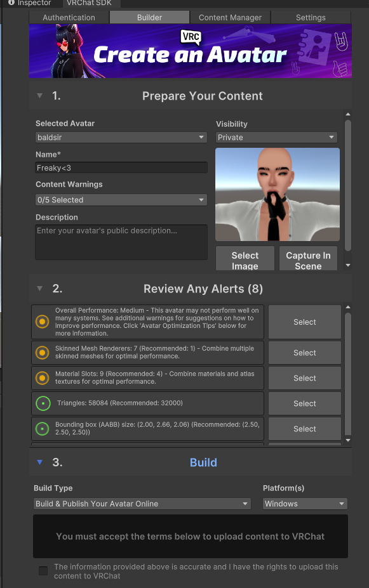
Task: Click the Skinned Mesh Renderers warning icon
Action: click(43, 353)
